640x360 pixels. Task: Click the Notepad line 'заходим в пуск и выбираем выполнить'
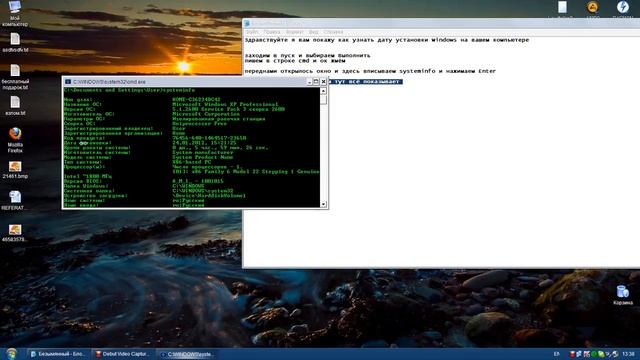pos(308,55)
